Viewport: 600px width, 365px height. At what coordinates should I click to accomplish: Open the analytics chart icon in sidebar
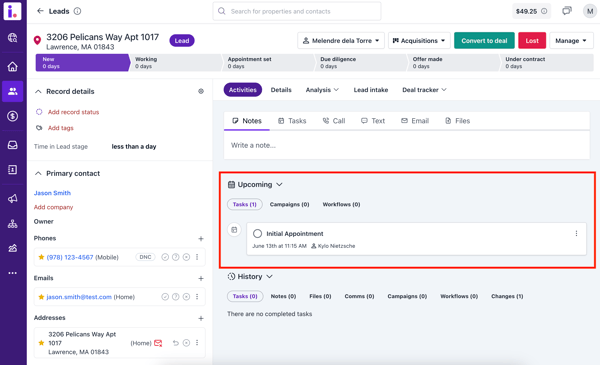(x=12, y=248)
